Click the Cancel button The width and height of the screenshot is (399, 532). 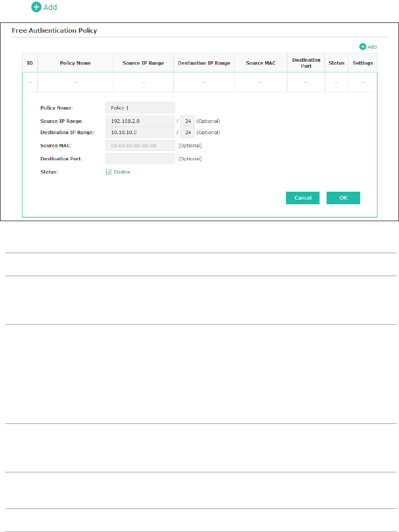pyautogui.click(x=303, y=198)
